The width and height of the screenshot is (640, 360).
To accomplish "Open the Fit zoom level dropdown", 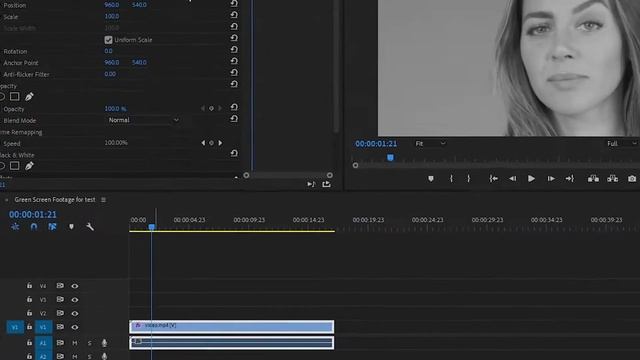I will click(x=430, y=144).
